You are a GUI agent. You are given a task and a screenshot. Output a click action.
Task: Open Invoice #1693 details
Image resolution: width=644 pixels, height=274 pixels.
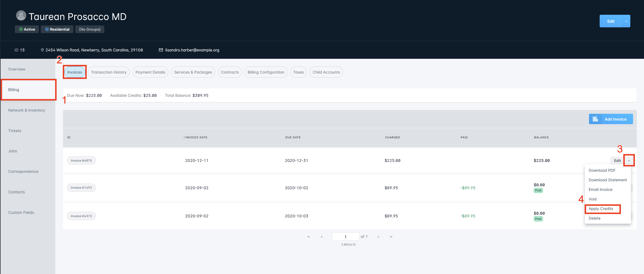pos(81,188)
